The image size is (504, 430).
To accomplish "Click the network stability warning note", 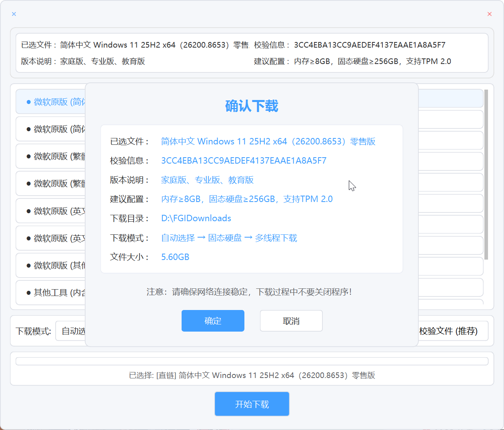I will (x=249, y=292).
